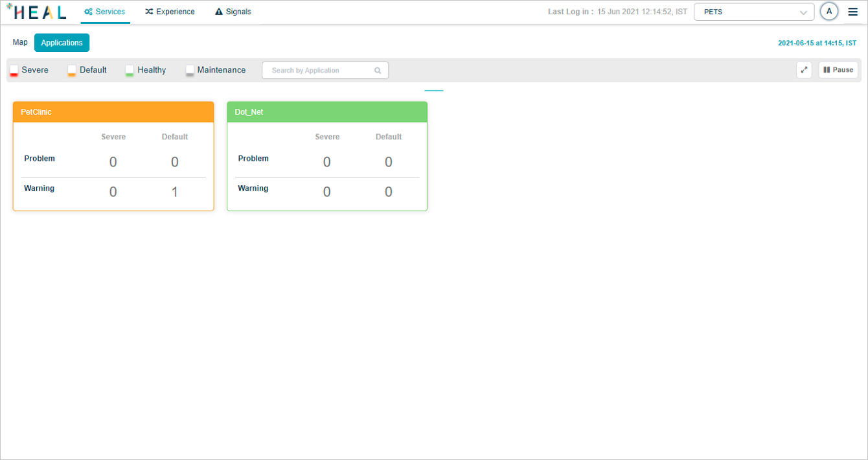Viewport: 868px width, 460px height.
Task: Open the PETS account dropdown
Action: [x=754, y=12]
